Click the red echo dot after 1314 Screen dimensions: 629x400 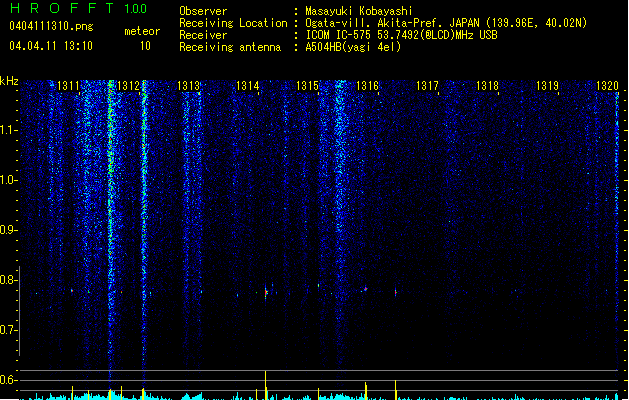point(266,293)
